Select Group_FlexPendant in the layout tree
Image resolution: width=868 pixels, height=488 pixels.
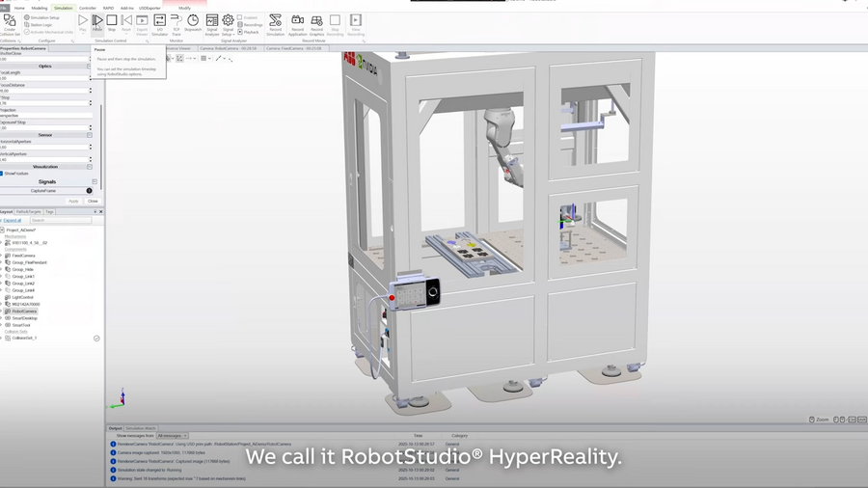(29, 262)
